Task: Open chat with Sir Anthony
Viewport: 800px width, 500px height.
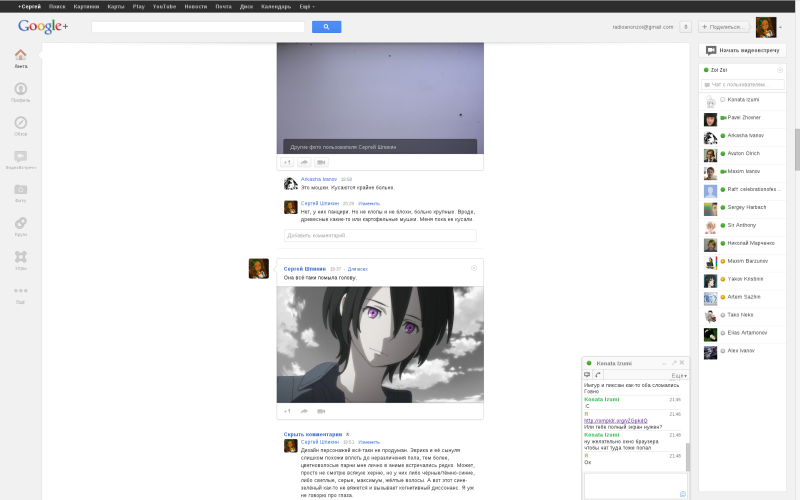Action: point(742,226)
